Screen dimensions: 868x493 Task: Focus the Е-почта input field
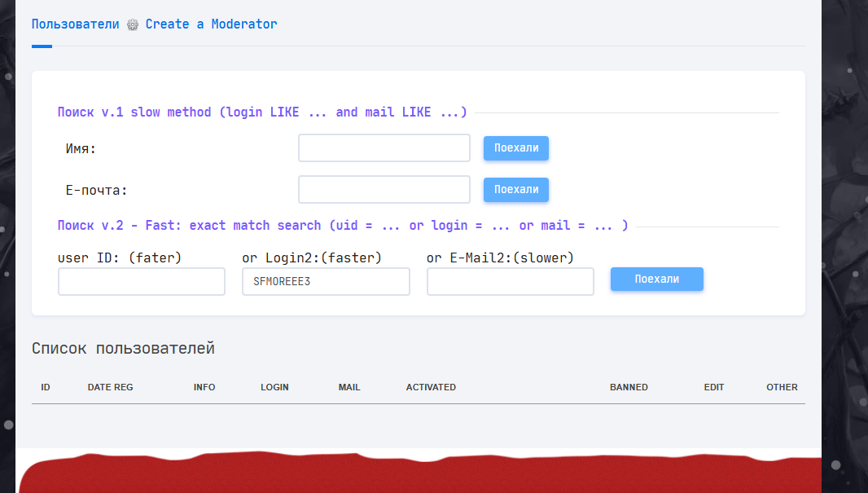384,189
